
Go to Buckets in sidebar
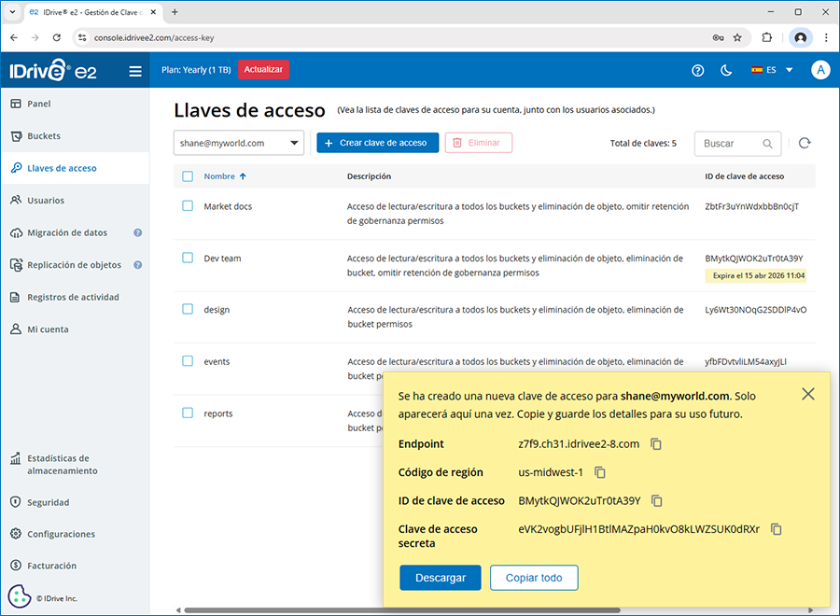coord(44,136)
